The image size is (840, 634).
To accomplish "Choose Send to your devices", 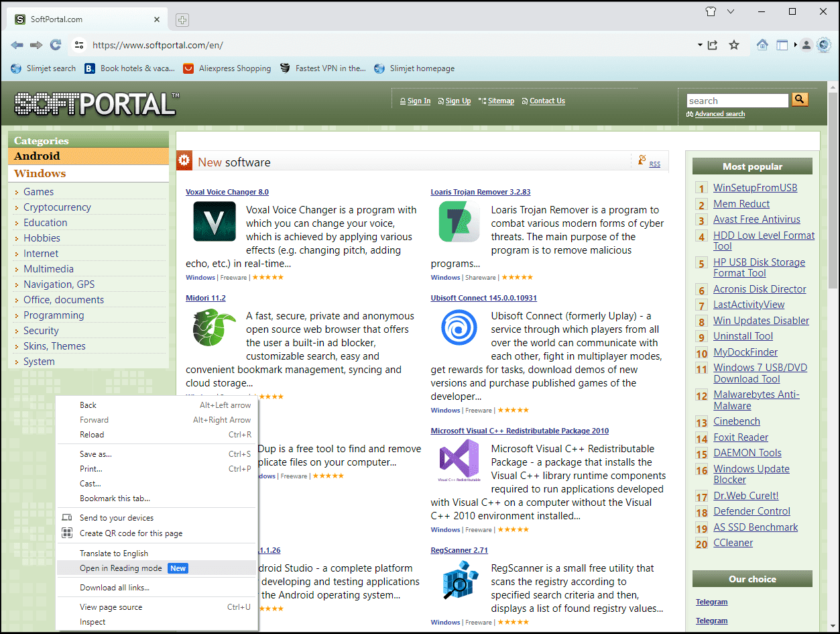I will (158, 518).
